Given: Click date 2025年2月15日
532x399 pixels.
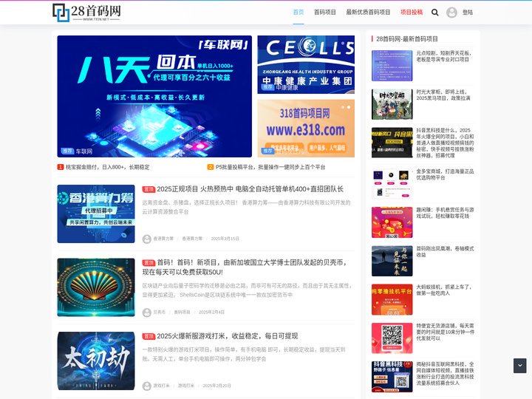Looking at the screenshot, I should click(225, 239).
